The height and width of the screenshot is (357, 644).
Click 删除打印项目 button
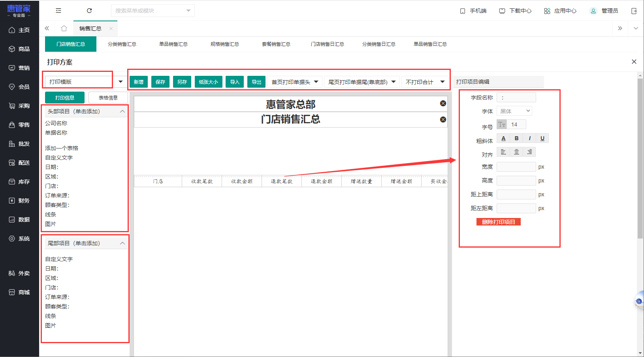[499, 222]
